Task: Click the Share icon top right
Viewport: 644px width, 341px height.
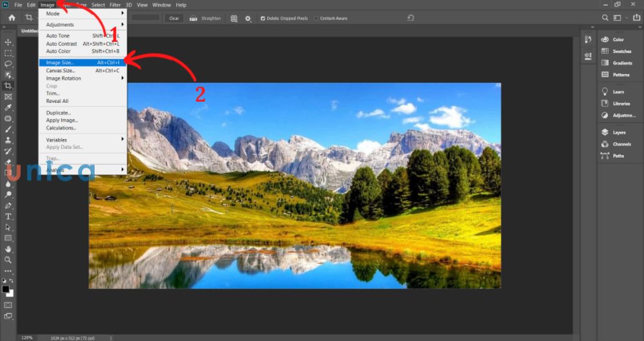Action: [637, 17]
